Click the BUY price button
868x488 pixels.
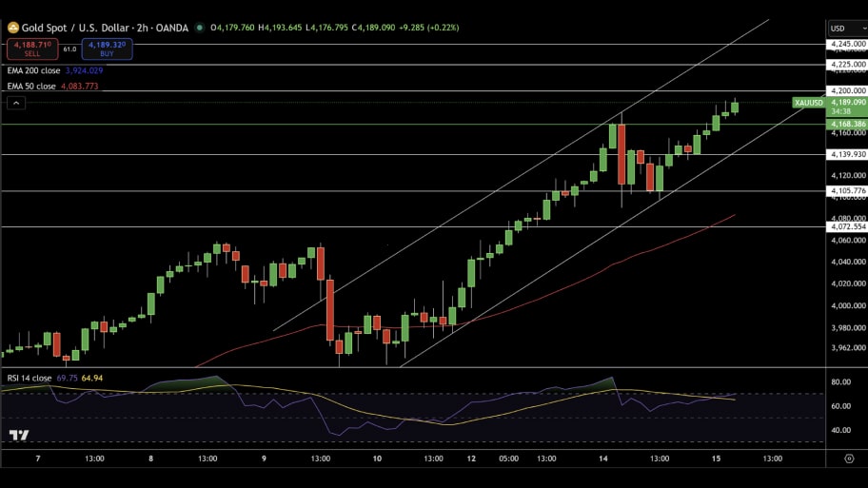pos(108,49)
